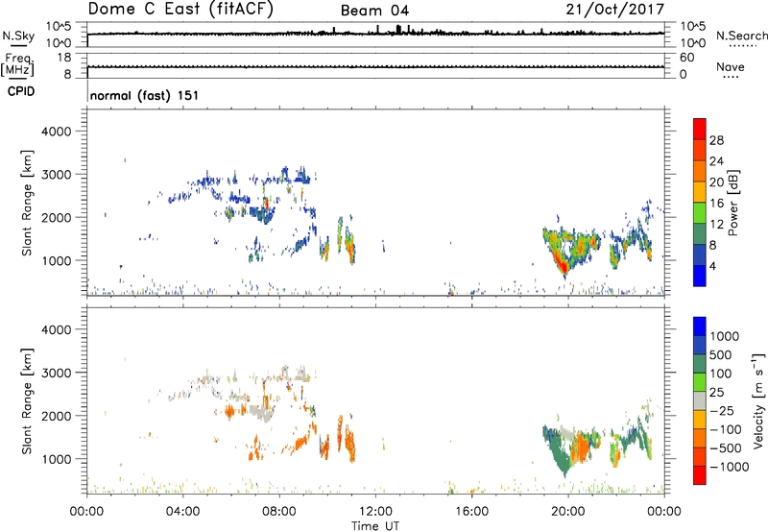This screenshot has height=532, width=768.
Task: Click the 'N.Sky' legend label
Action: [18, 36]
